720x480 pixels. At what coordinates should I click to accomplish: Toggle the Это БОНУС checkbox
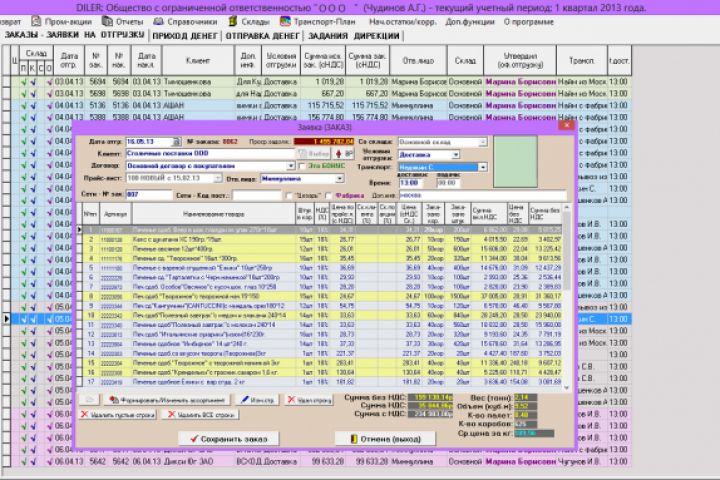pos(302,166)
